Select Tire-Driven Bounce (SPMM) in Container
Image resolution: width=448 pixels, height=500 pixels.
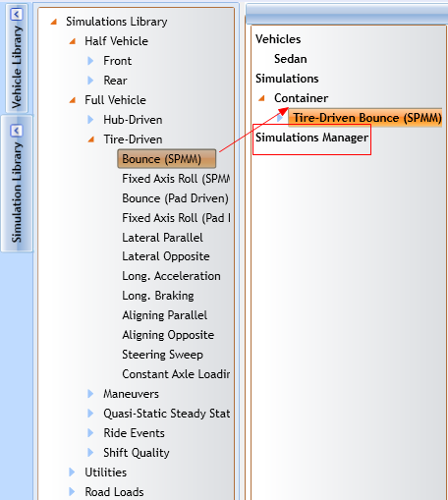364,118
